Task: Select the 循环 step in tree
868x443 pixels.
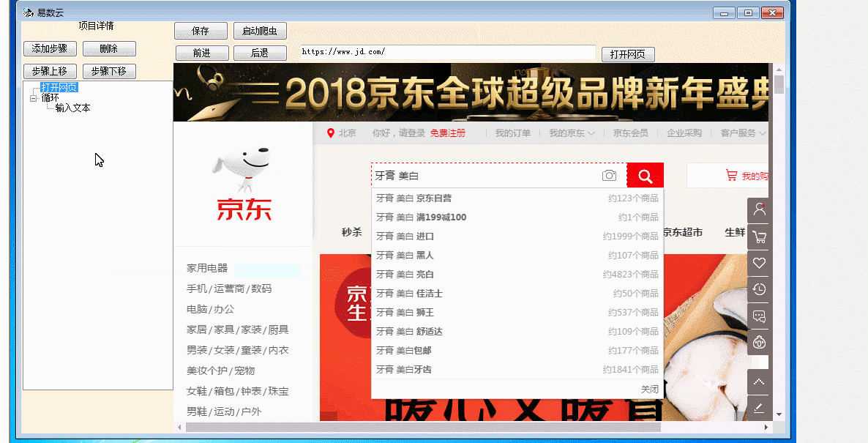Action: point(50,97)
